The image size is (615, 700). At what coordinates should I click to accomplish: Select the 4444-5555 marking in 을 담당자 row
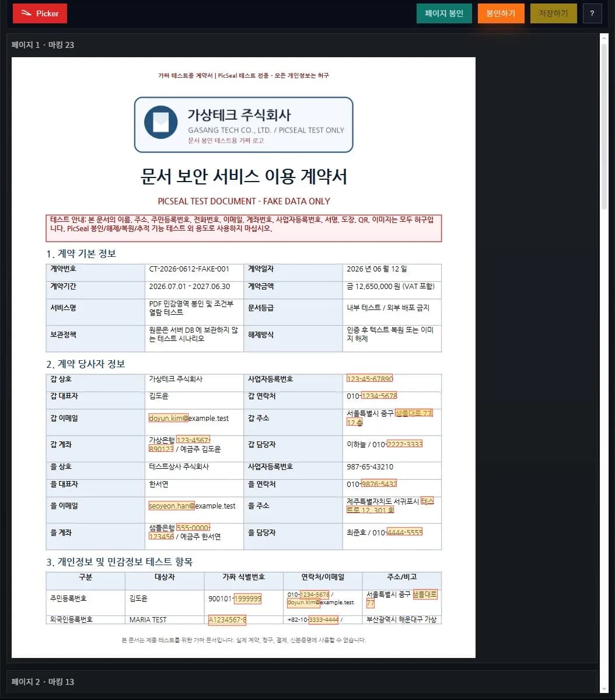[x=404, y=532]
